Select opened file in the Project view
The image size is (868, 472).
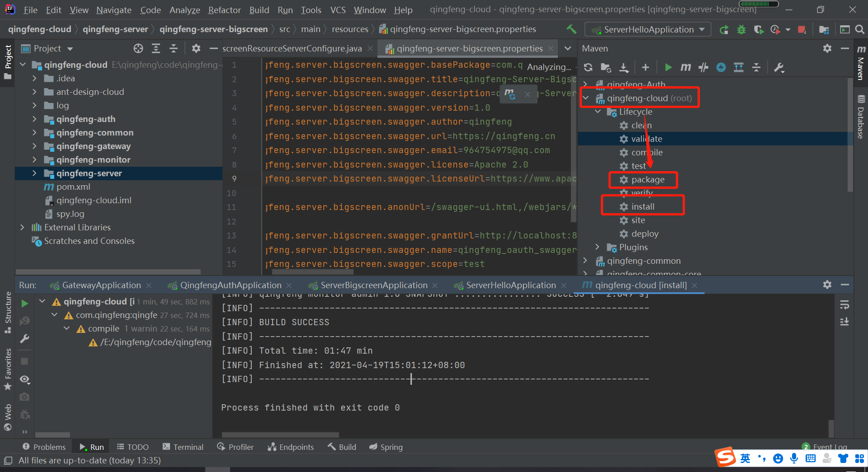138,48
